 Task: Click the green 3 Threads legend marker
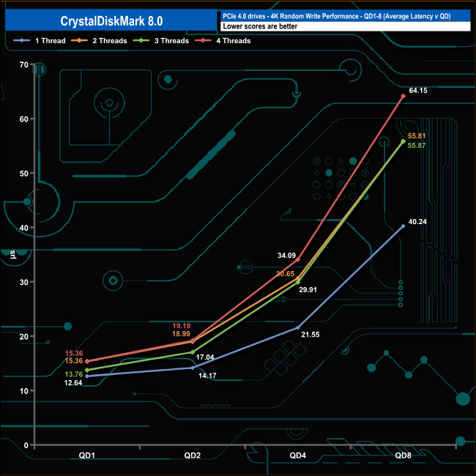pyautogui.click(x=141, y=41)
